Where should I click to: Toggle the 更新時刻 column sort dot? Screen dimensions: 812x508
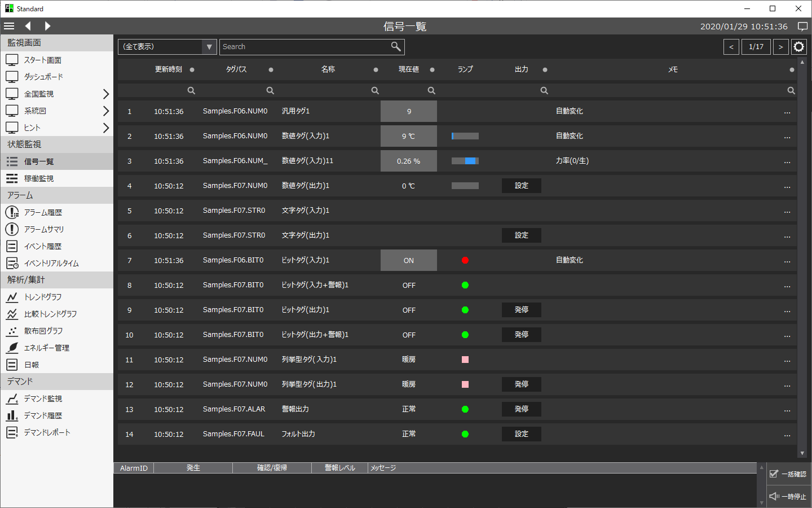tap(192, 70)
